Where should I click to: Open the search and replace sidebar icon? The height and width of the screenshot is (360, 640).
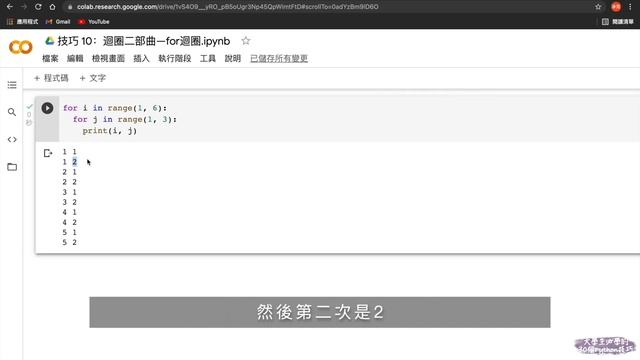(12, 112)
